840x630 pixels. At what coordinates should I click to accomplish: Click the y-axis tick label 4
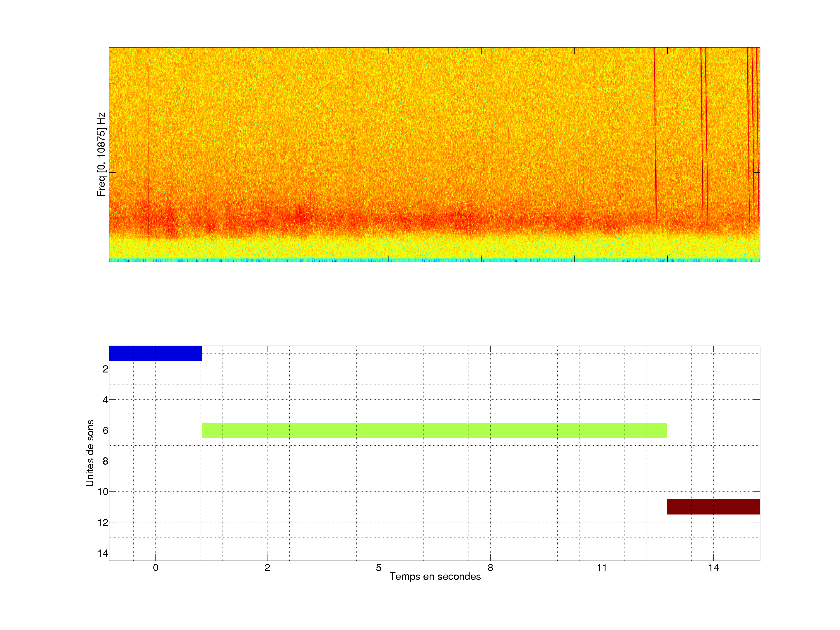pos(105,400)
